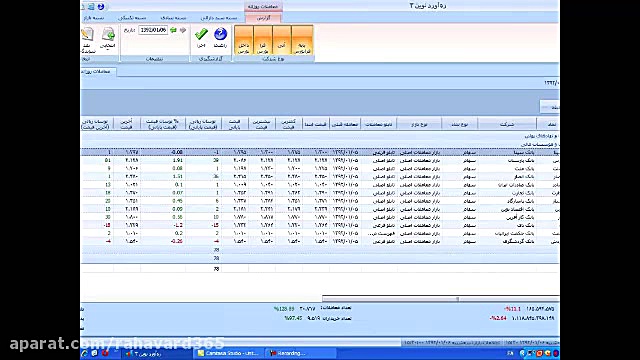Viewport: 640px width, 360px height.
Task: Click the green arrow beside the date field
Action: click(x=173, y=30)
